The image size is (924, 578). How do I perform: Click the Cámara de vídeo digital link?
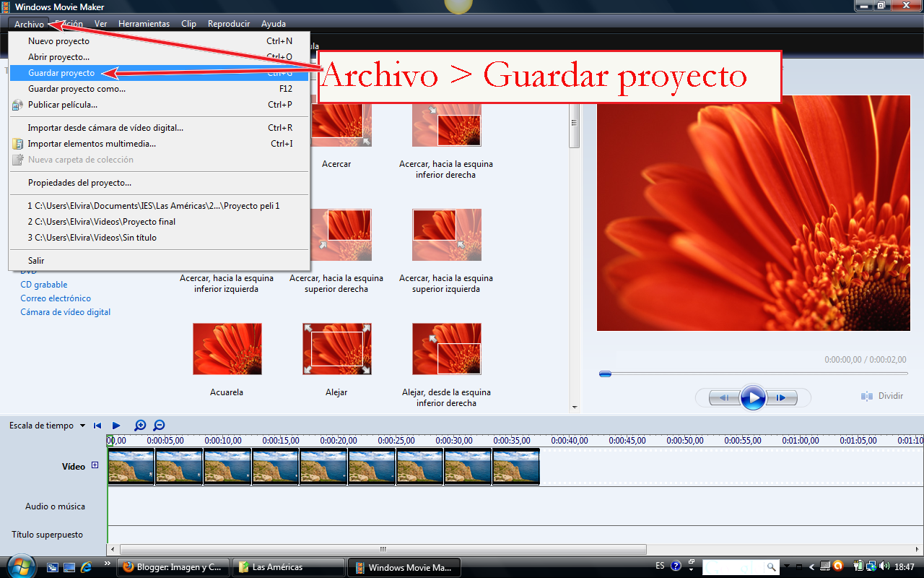pos(66,312)
